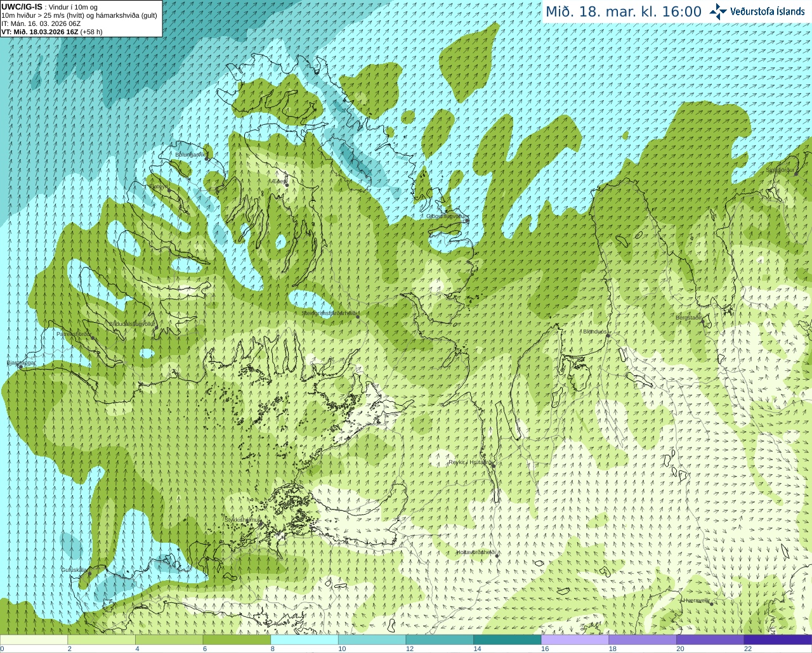Click the Stykkishólmur station label
The height and width of the screenshot is (653, 812).
242,520
